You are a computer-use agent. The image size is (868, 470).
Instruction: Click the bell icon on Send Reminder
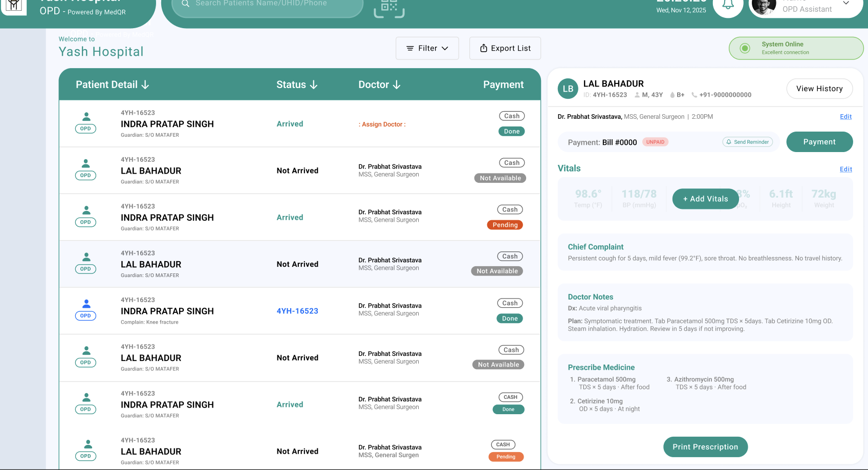(x=729, y=142)
